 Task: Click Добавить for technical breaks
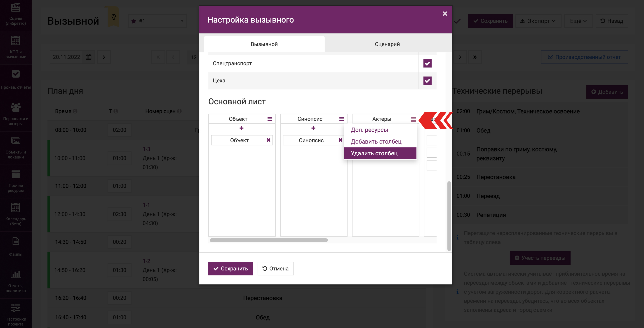pyautogui.click(x=607, y=92)
